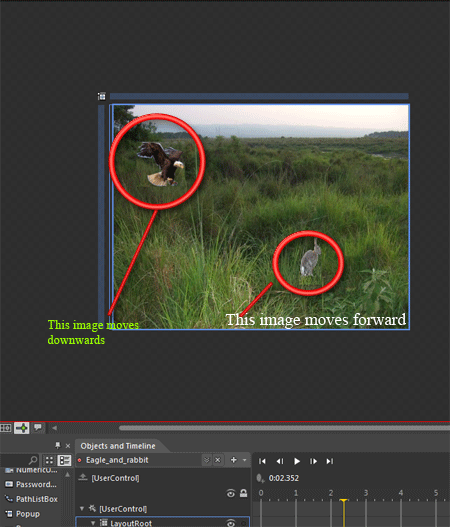Screen dimensions: 450x527
Task: Close the Eagle_and_rabbit storyboard
Action: [x=218, y=460]
